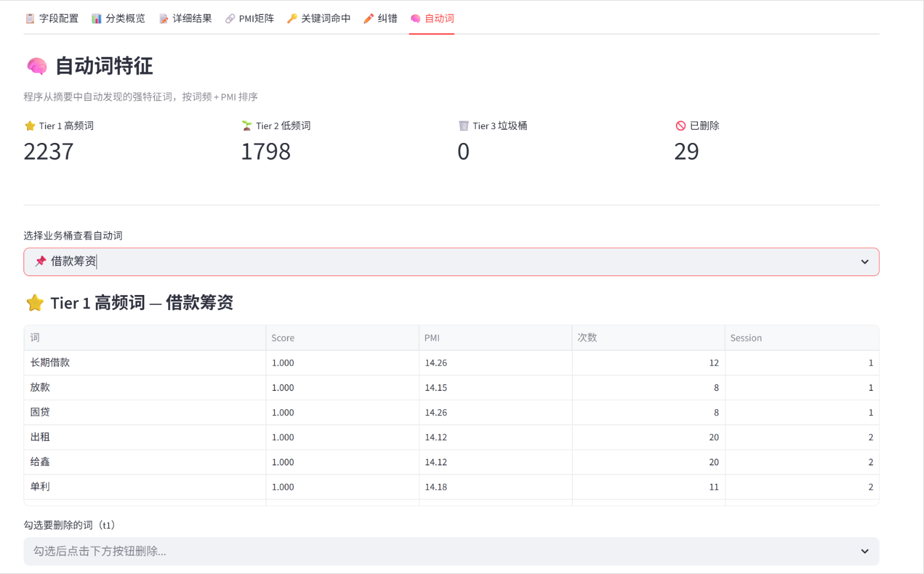Image resolution: width=924 pixels, height=574 pixels.
Task: Click the memo icon beside 详细结果
Action: tap(164, 19)
